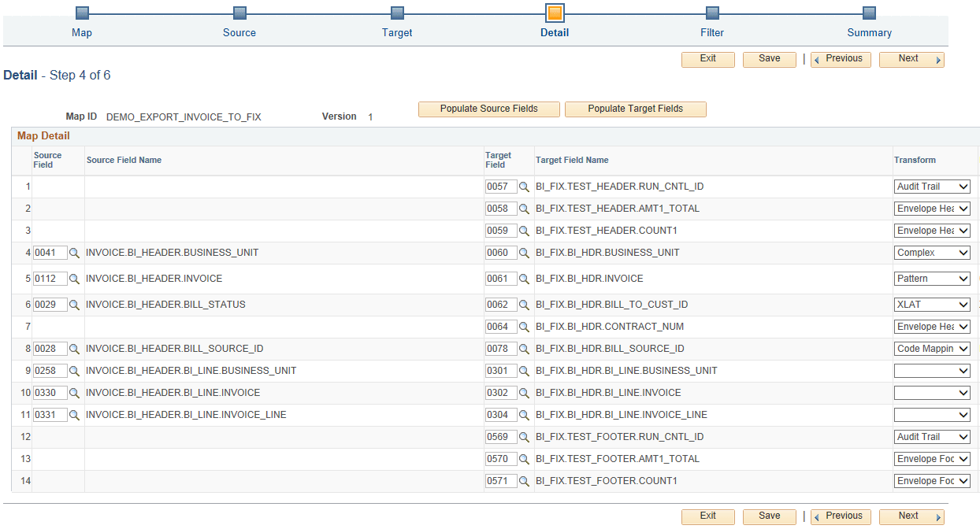Open lookup for target field 0571

point(524,481)
